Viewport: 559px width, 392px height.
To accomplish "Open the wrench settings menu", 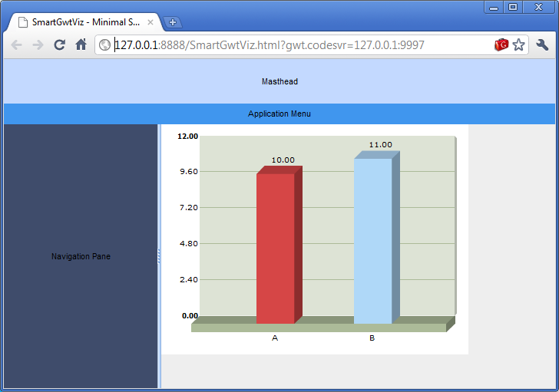I will point(542,45).
